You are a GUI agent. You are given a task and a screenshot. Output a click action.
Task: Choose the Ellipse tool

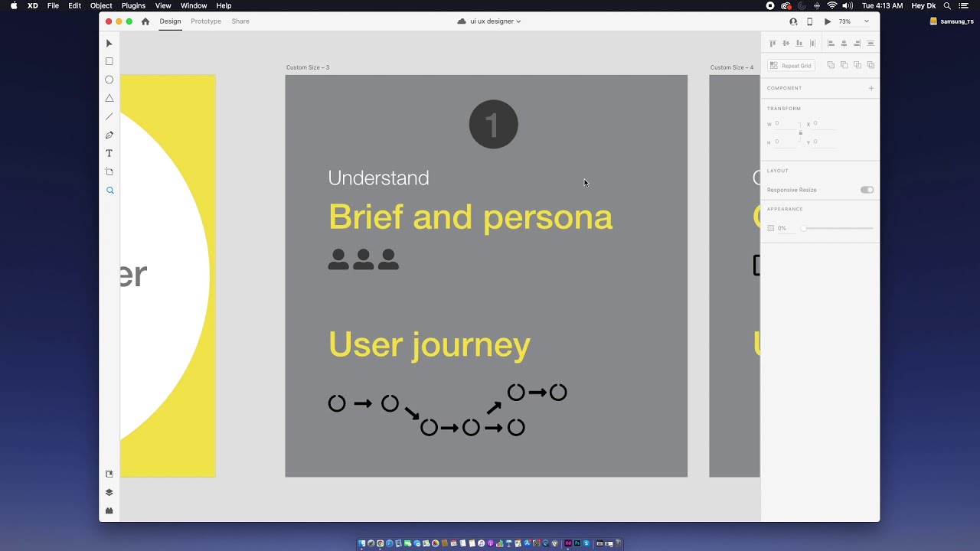coord(109,80)
